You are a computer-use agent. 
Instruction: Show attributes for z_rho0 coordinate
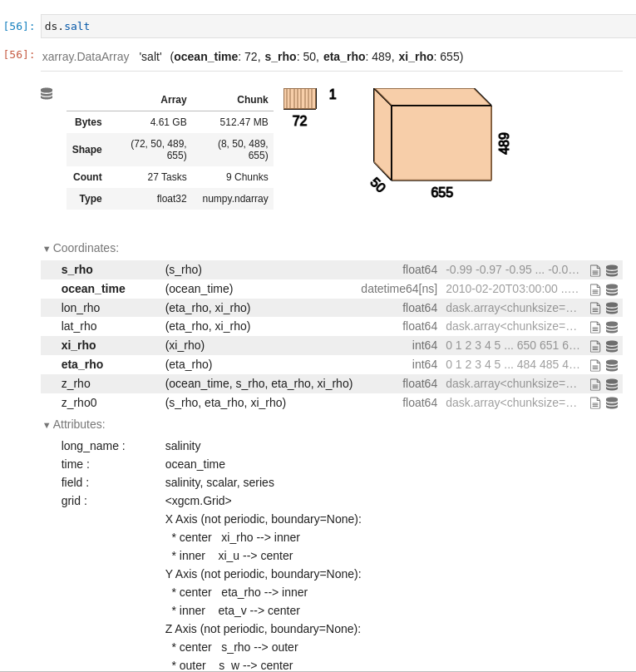pos(595,403)
